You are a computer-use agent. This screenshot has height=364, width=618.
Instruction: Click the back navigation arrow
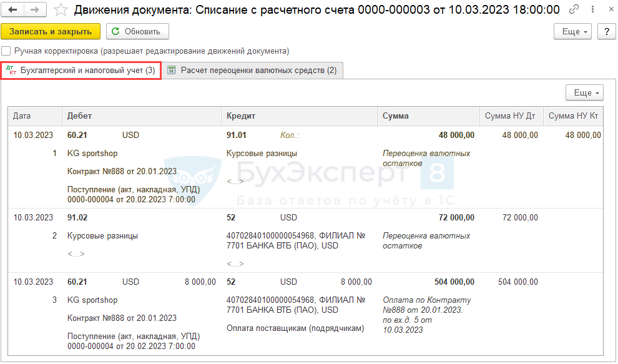pos(13,10)
